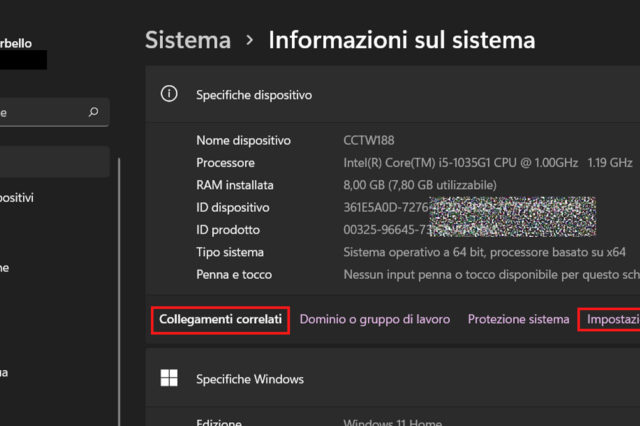Click the Penna e tocco label
Image resolution: width=640 pixels, height=426 pixels.
coord(234,275)
